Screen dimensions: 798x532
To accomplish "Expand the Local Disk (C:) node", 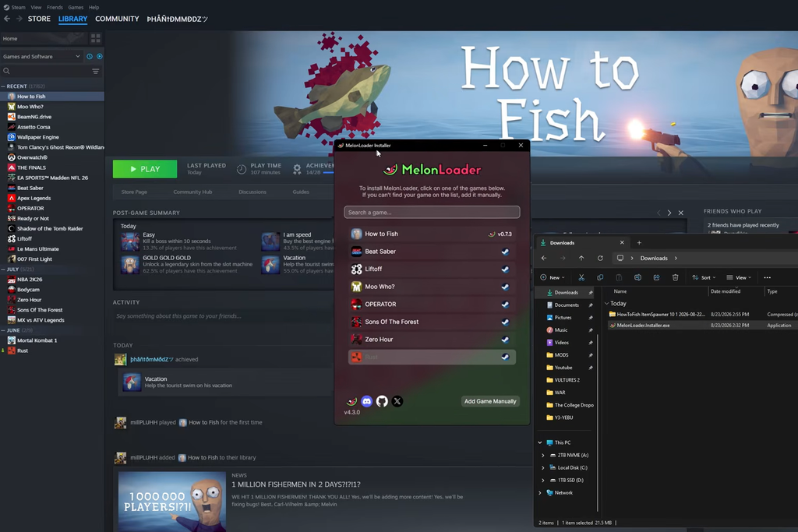I will tap(543, 468).
